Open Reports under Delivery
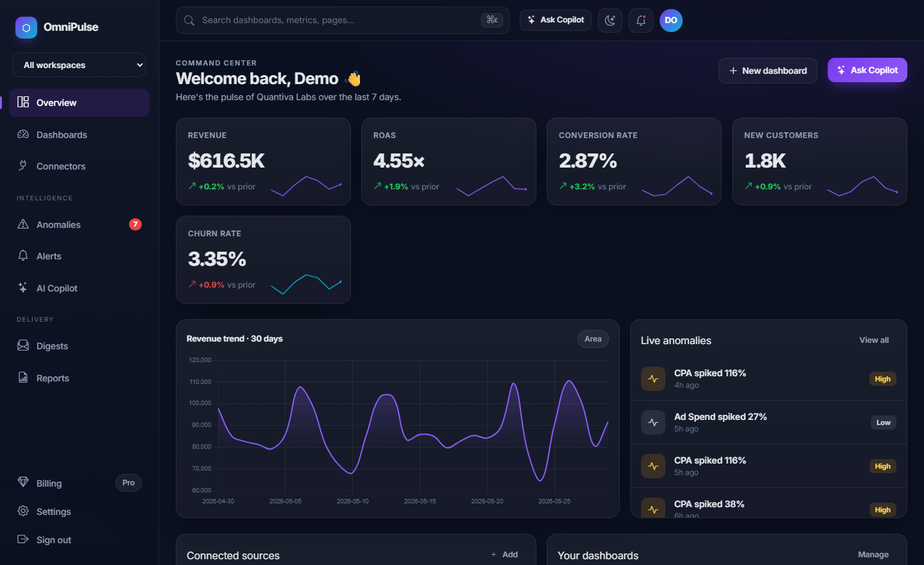 (80, 378)
